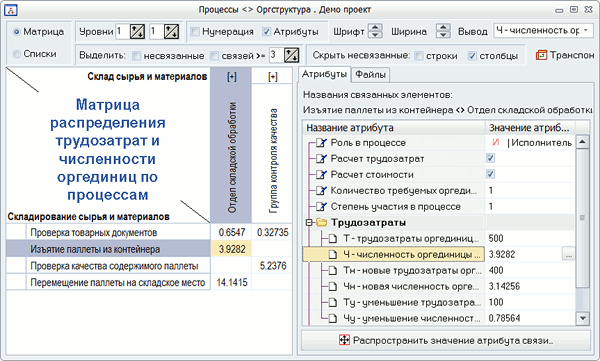Click Распространить значение атрибута связи button
600x361 pixels.
point(446,340)
